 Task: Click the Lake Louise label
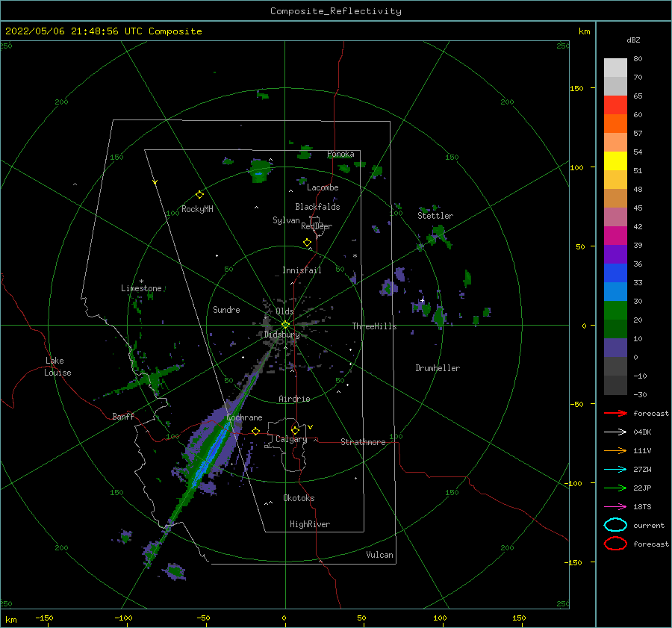57,367
